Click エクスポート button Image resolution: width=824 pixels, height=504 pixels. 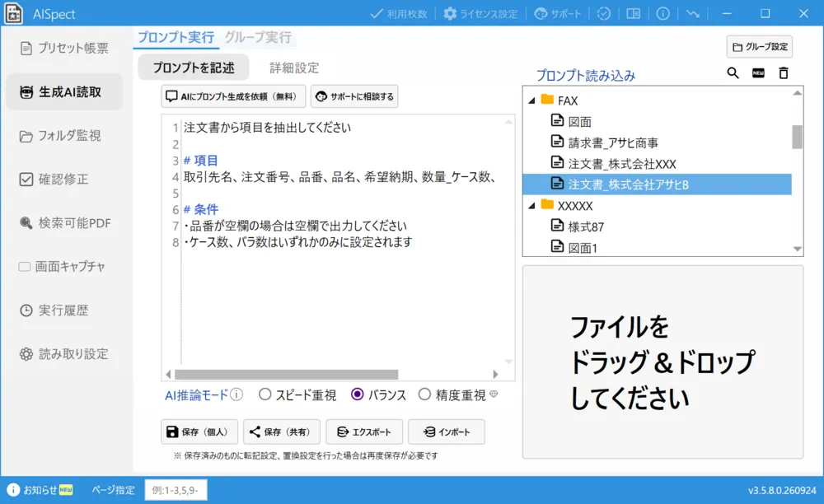[x=364, y=432]
